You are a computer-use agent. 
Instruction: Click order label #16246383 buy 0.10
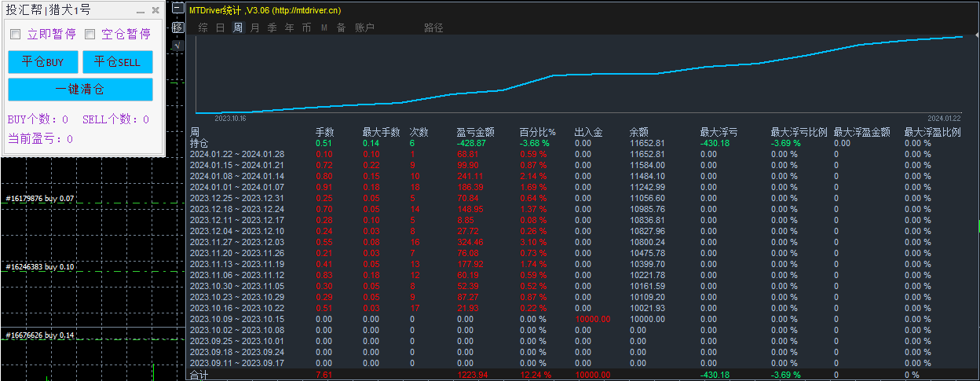[x=39, y=267]
